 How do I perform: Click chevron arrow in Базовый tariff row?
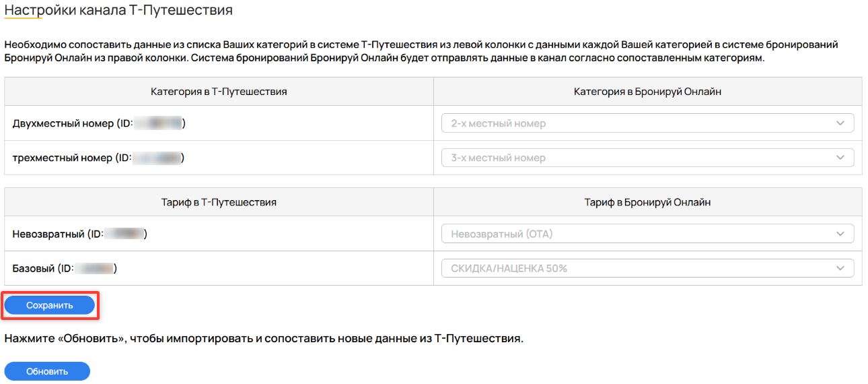(x=840, y=268)
